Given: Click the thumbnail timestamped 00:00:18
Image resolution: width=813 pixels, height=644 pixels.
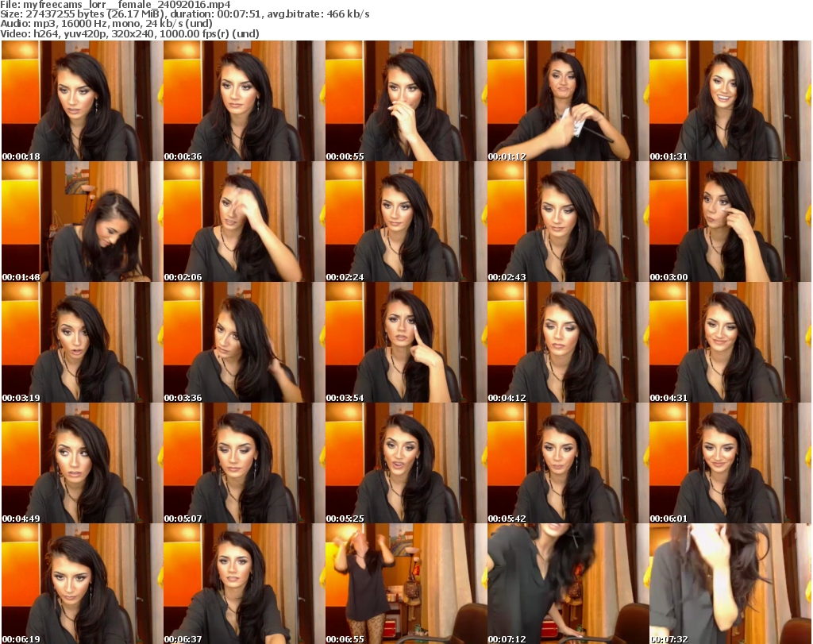Looking at the screenshot, I should (x=81, y=101).
